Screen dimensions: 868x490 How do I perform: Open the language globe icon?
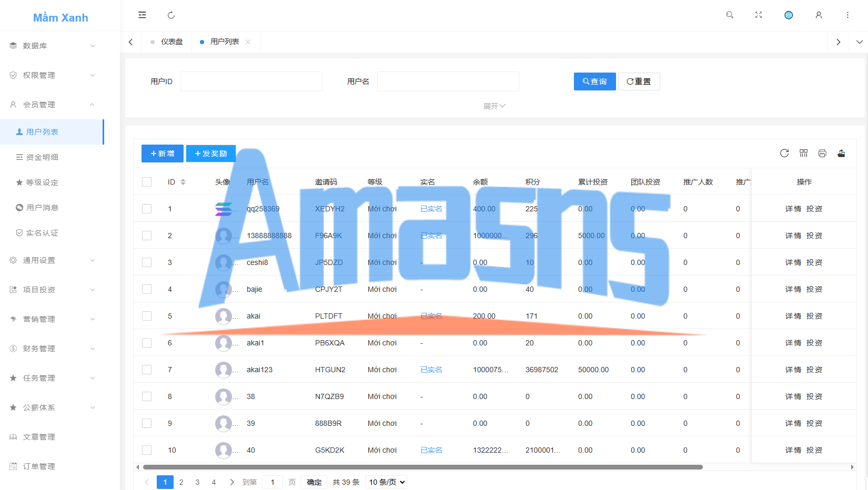click(x=789, y=15)
